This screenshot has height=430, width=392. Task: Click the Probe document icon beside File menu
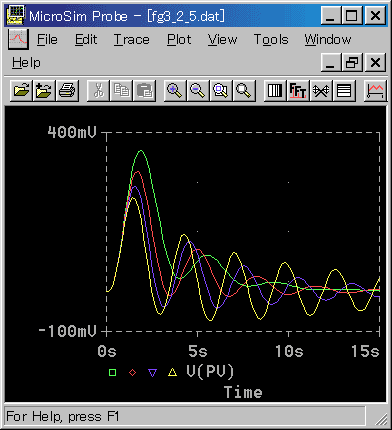coord(18,39)
